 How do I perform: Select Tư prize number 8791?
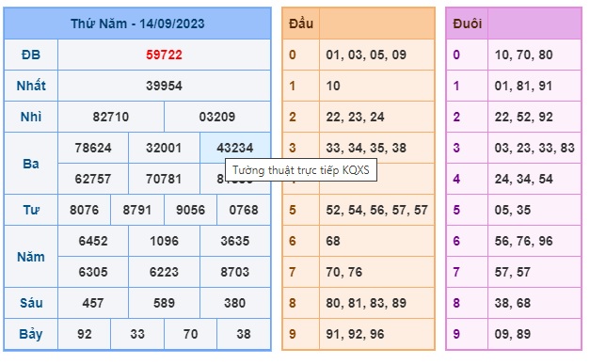pyautogui.click(x=137, y=210)
